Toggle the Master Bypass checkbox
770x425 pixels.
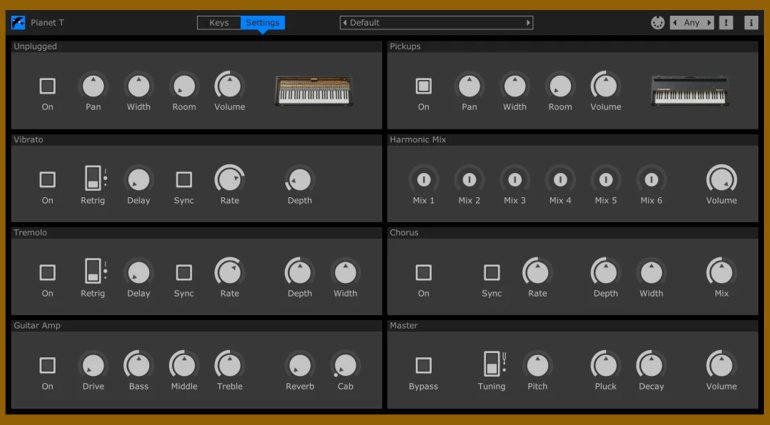(x=424, y=365)
